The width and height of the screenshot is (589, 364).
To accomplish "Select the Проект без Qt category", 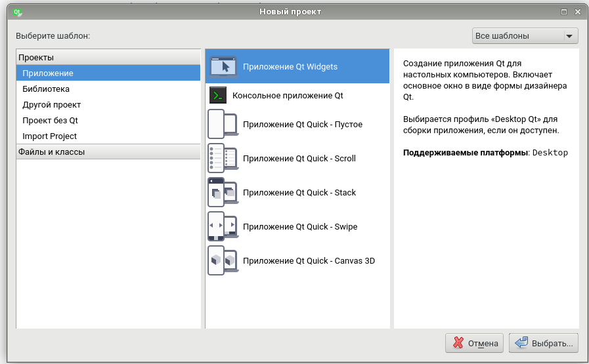I will pyautogui.click(x=108, y=121).
